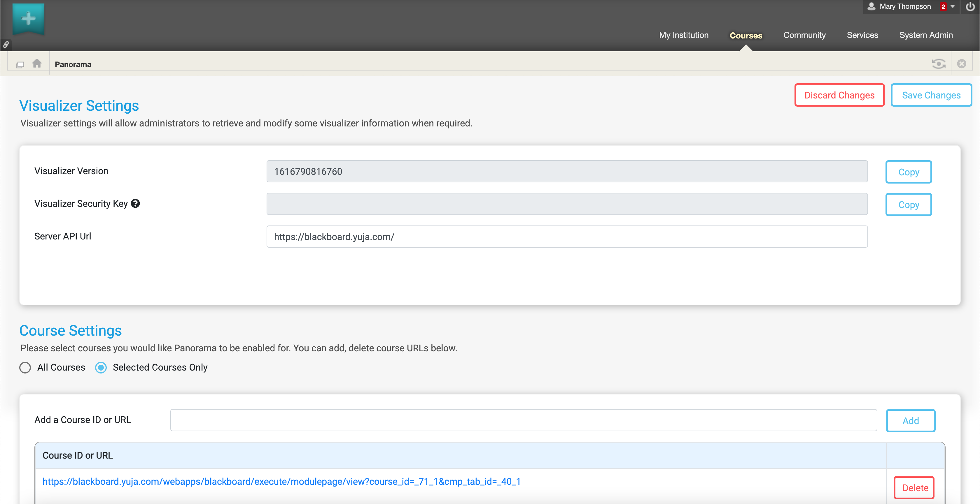Click the Security Key help question icon

click(135, 203)
